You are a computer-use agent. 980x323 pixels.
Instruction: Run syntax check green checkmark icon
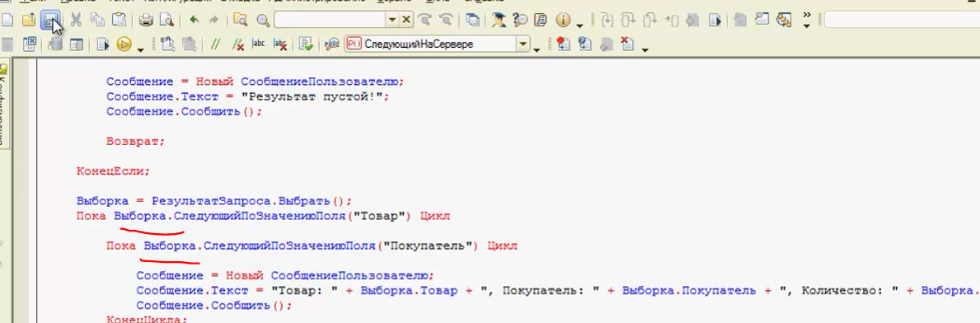pos(307,44)
